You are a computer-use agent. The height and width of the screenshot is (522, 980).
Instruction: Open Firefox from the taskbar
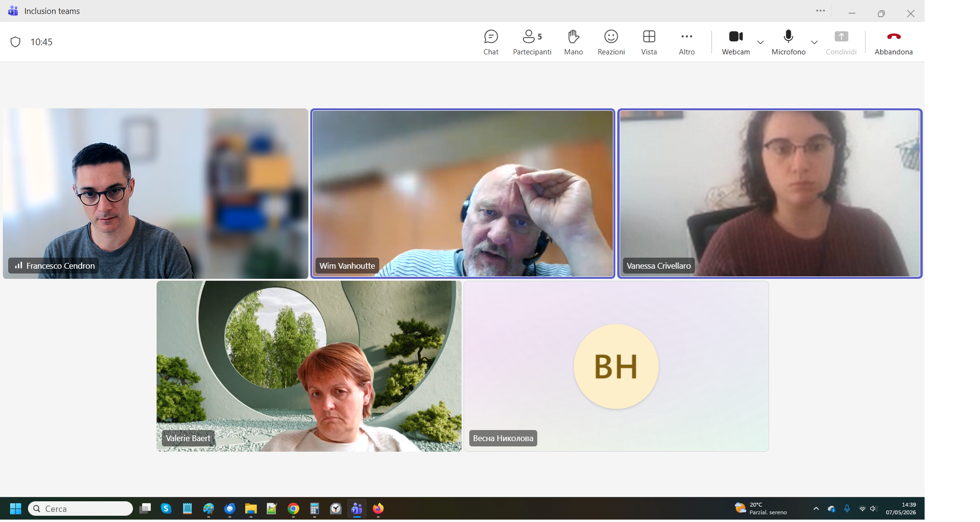[378, 509]
